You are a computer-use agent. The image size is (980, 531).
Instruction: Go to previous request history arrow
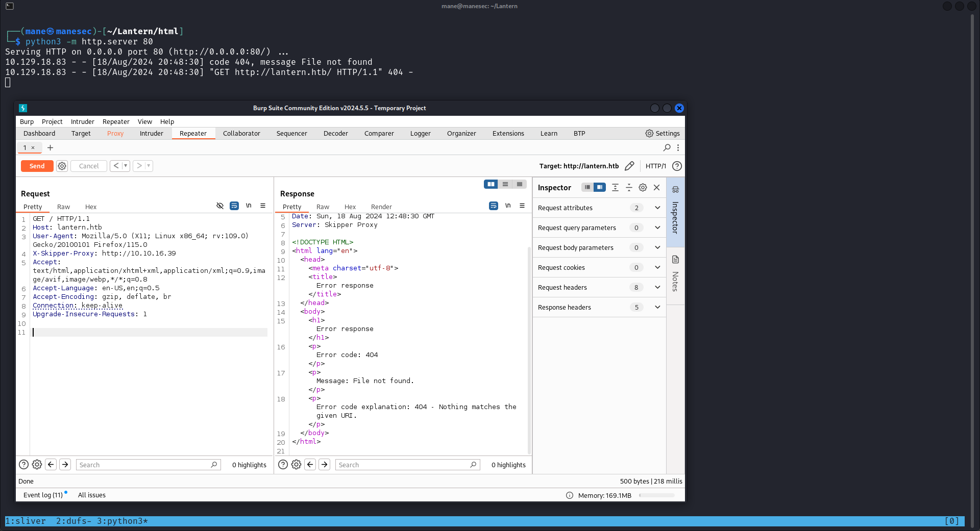(116, 166)
